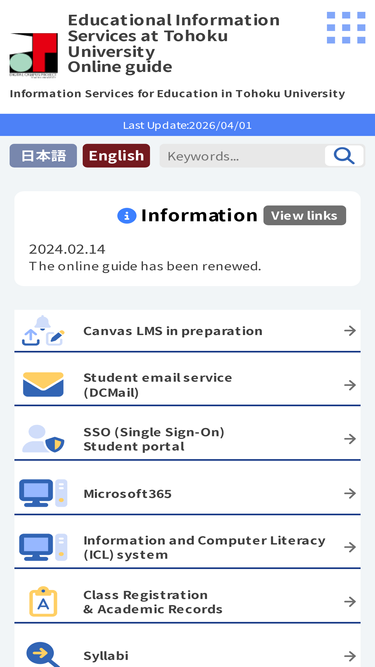Click the Microsoft365 computer icon
Viewport: 375px width, 667px height.
(43, 493)
